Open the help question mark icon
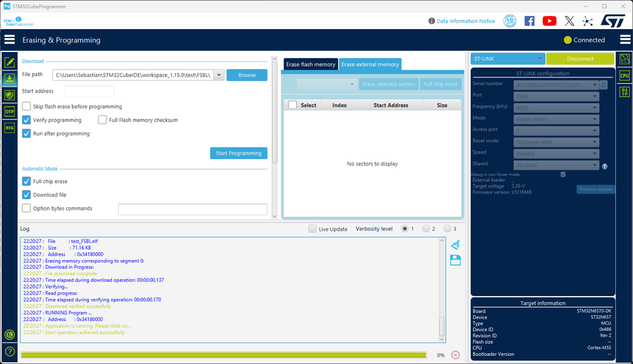This screenshot has height=364, width=633. coord(10,351)
